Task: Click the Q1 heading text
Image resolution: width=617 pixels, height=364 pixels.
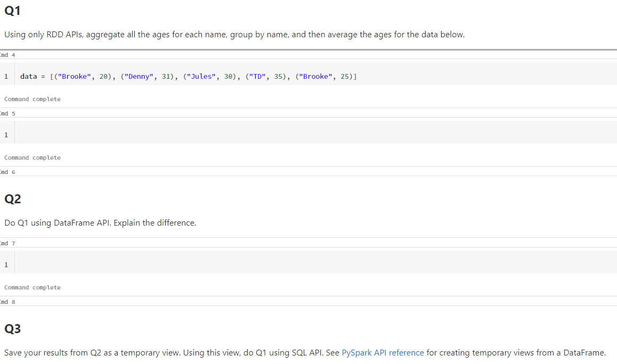Action: 11,10
